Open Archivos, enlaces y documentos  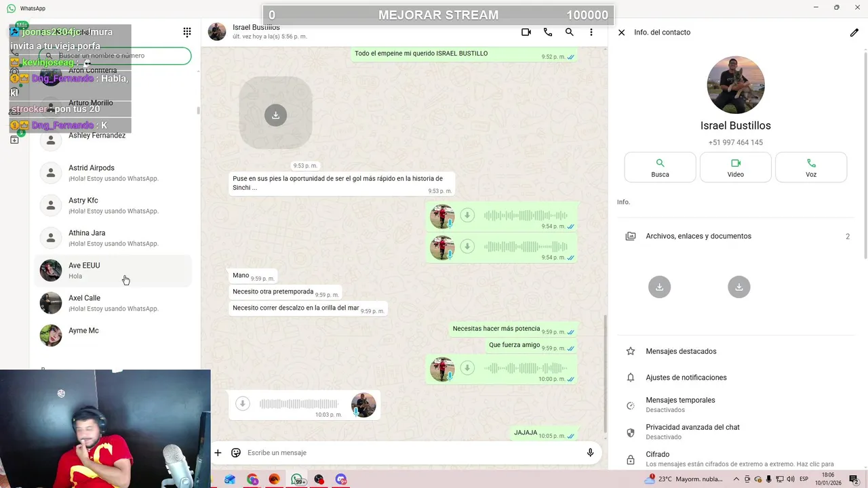point(736,236)
